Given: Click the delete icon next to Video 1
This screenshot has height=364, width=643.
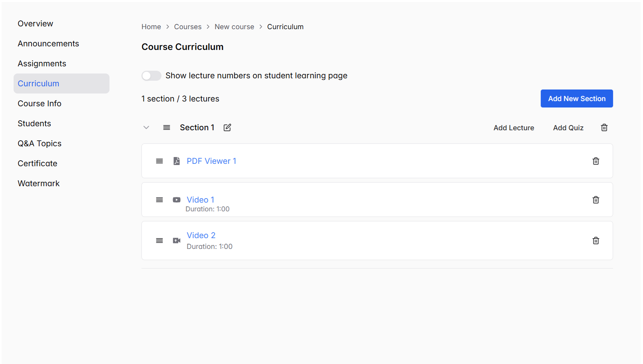Looking at the screenshot, I should (595, 199).
